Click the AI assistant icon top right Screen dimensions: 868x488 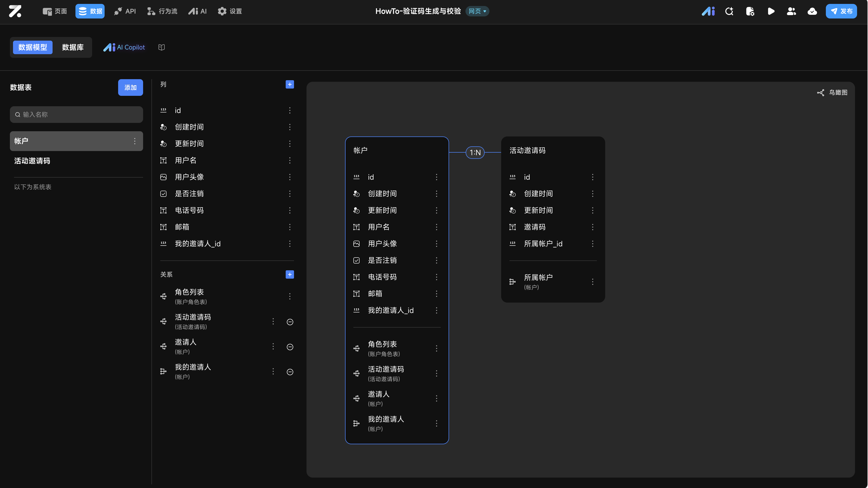708,11
